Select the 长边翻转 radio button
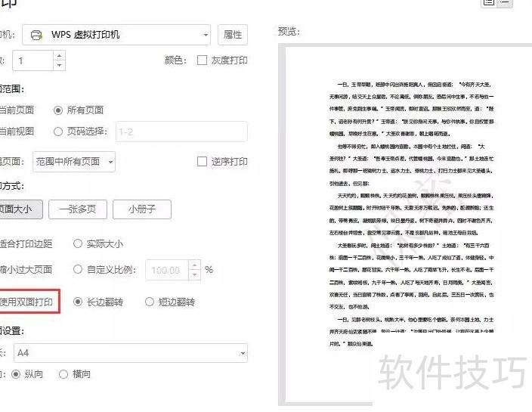Viewport: 532px width, 412px height. (78, 302)
